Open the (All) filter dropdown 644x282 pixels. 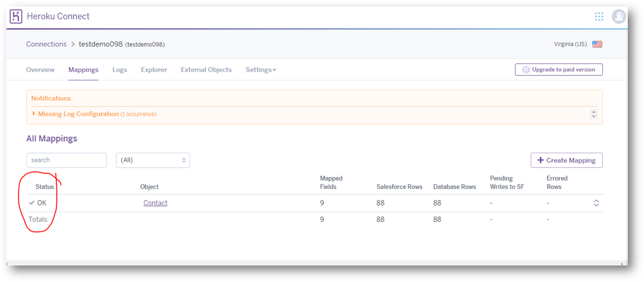(x=153, y=160)
